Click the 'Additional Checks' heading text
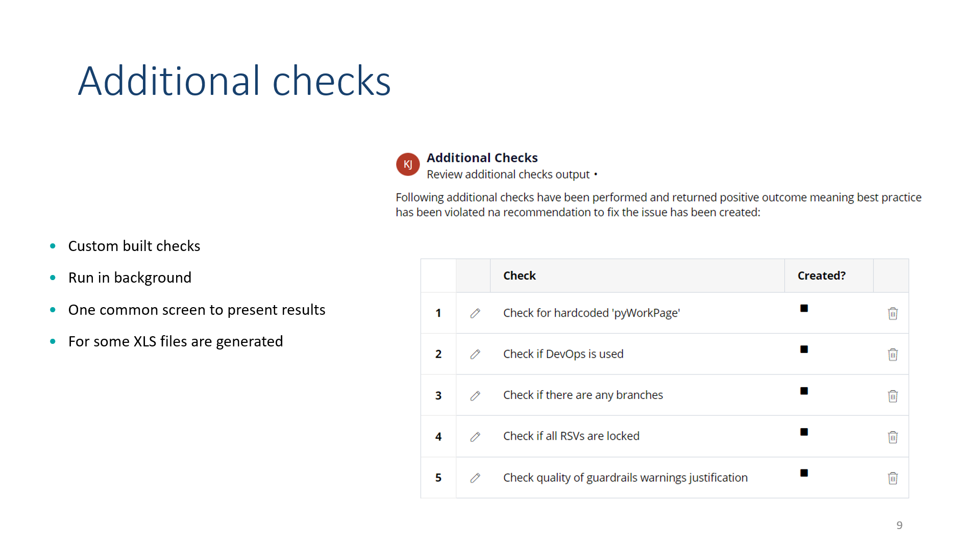The width and height of the screenshot is (980, 551). 482,158
